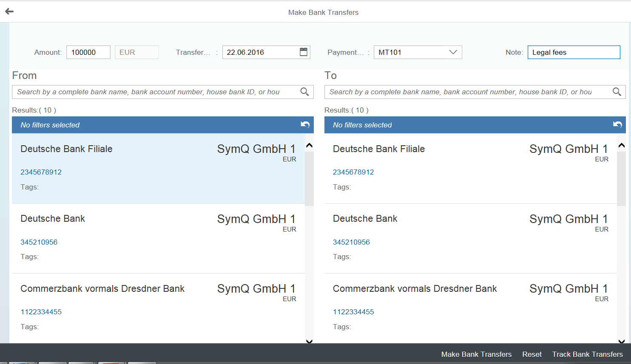
Task: Focus the Note field containing Legal fees
Action: pos(573,52)
